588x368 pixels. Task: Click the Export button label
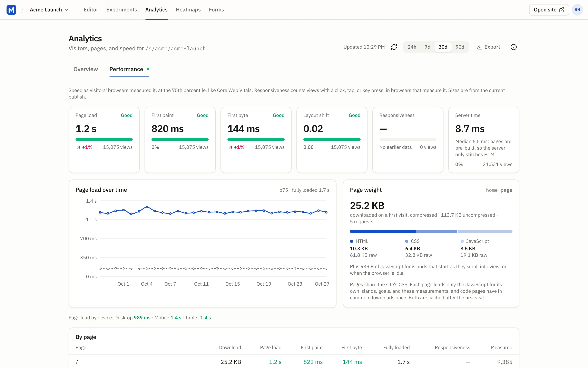(x=492, y=47)
